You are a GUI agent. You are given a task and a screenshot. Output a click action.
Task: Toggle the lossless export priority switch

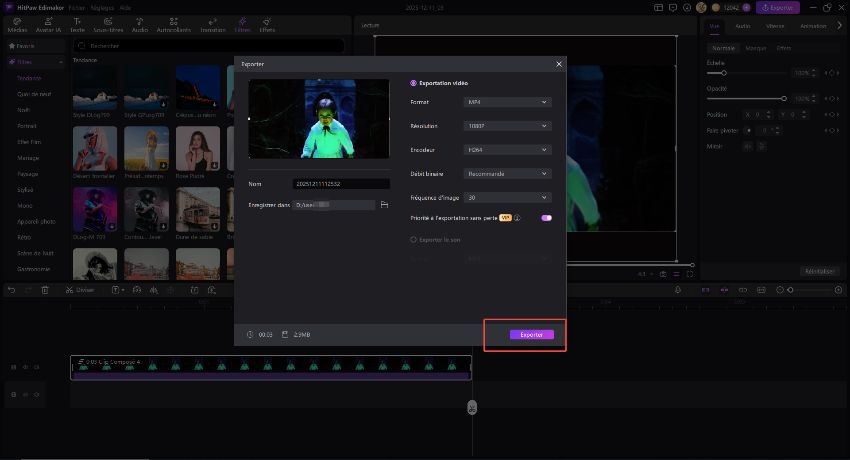tap(546, 218)
